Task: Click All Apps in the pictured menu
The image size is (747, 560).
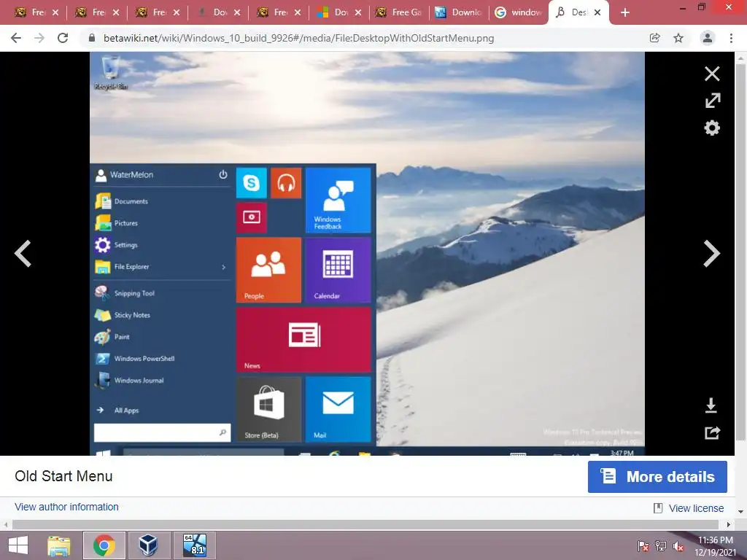Action: tap(126, 410)
